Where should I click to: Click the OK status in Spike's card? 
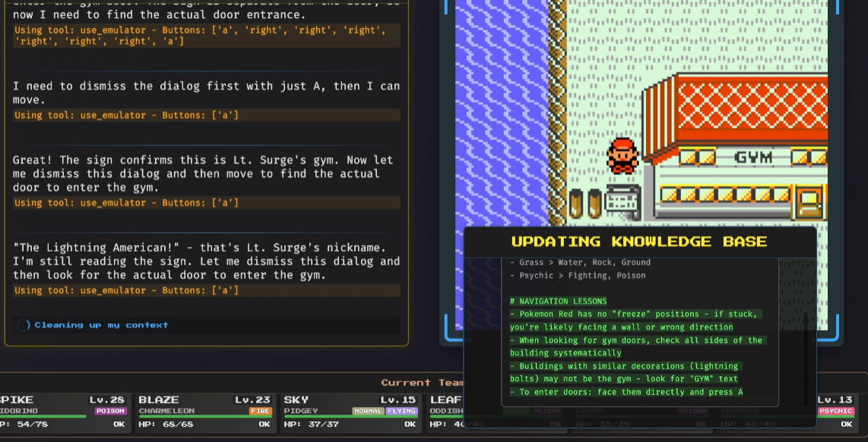tap(119, 425)
